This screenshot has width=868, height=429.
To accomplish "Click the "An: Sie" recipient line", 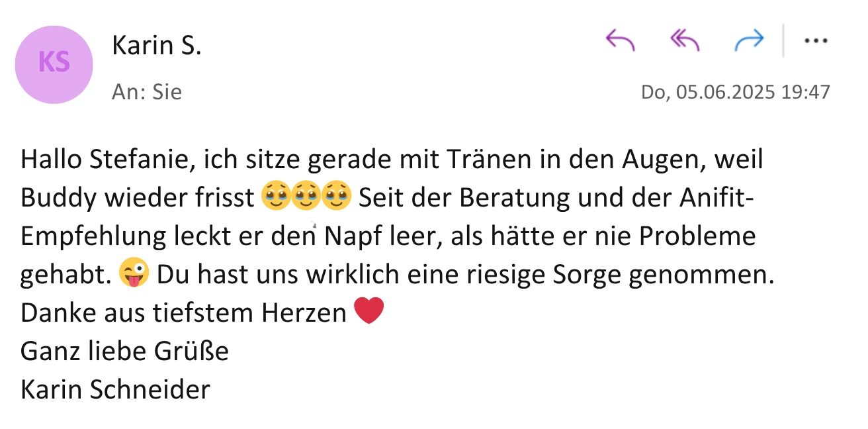I will pyautogui.click(x=147, y=92).
